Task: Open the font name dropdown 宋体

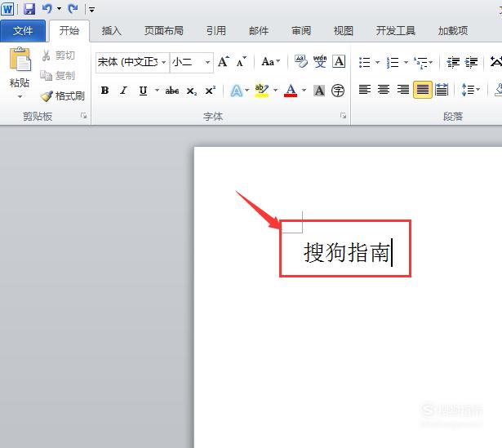Action: pos(163,62)
